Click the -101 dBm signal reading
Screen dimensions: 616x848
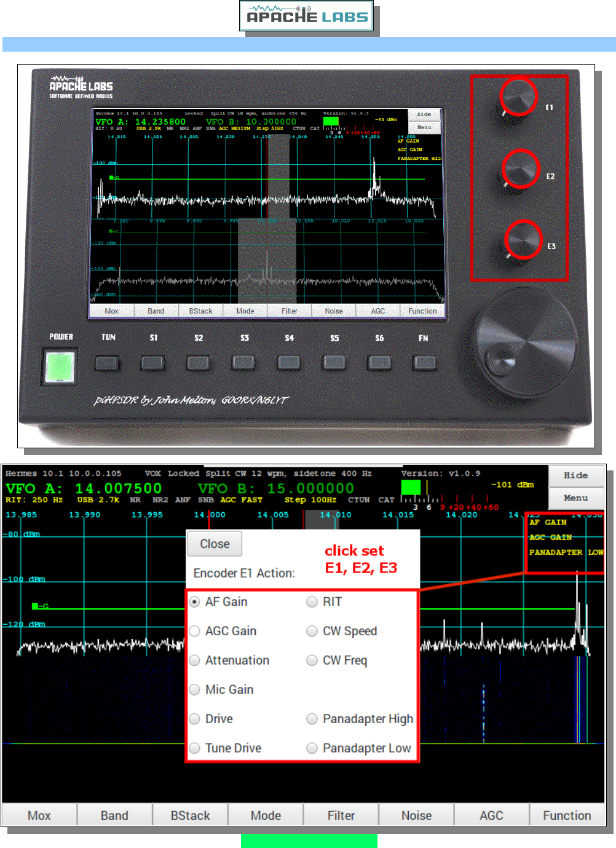[512, 485]
